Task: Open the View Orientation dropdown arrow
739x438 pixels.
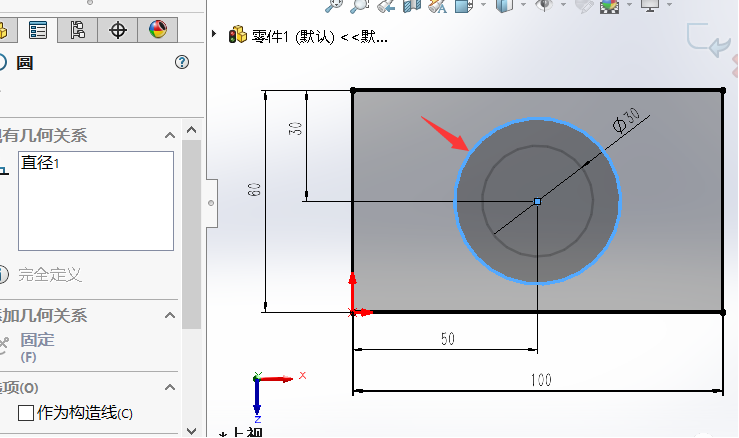Action: point(484,5)
